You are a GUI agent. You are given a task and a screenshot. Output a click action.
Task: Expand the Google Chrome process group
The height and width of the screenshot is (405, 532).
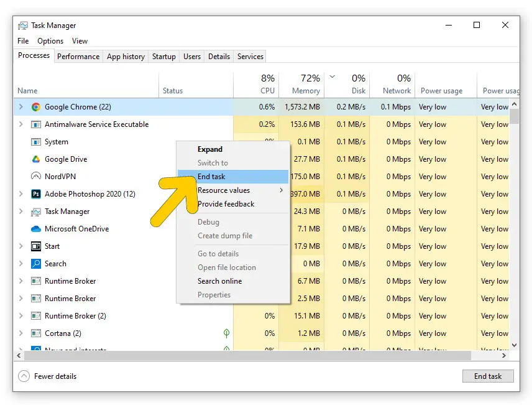coord(21,107)
